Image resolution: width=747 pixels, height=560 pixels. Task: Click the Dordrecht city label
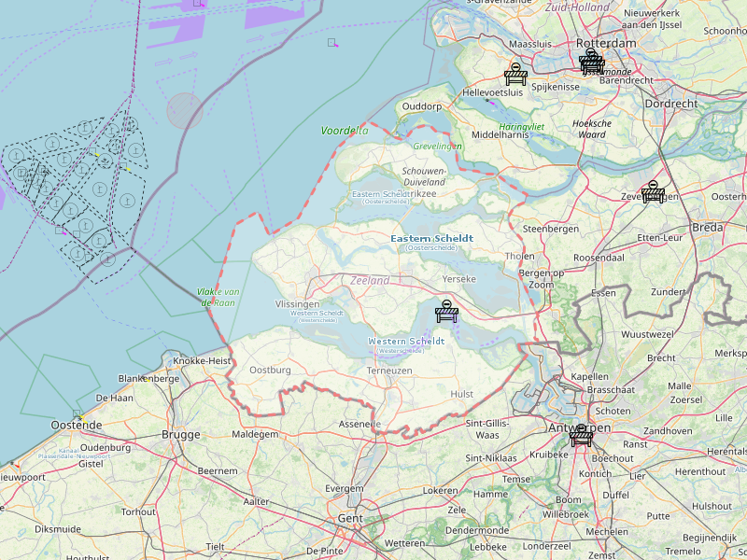[x=670, y=104]
